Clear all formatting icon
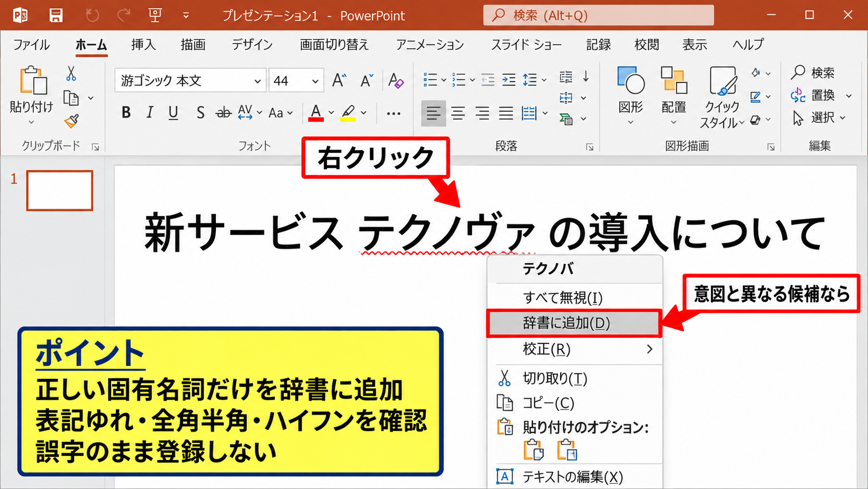The width and height of the screenshot is (868, 489). pyautogui.click(x=396, y=81)
